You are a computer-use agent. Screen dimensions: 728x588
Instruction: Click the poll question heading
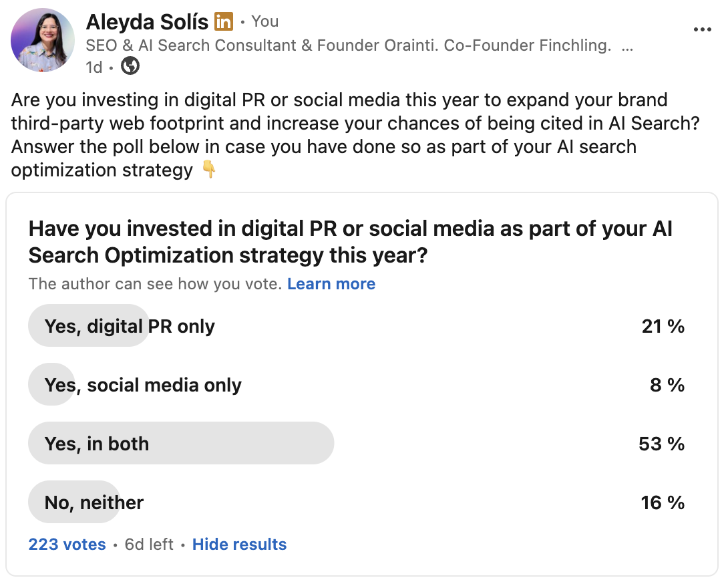(x=351, y=241)
